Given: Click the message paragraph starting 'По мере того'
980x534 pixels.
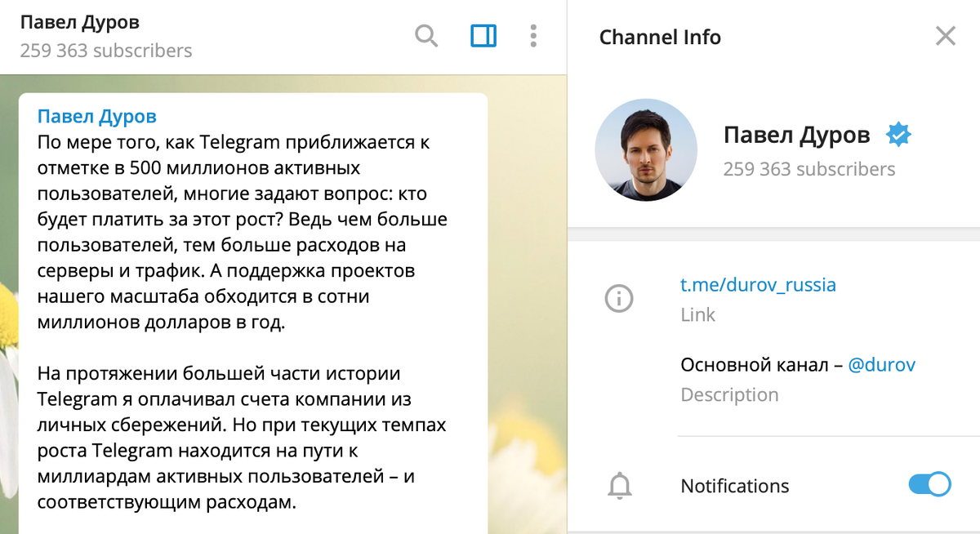Looking at the screenshot, I should tap(243, 232).
